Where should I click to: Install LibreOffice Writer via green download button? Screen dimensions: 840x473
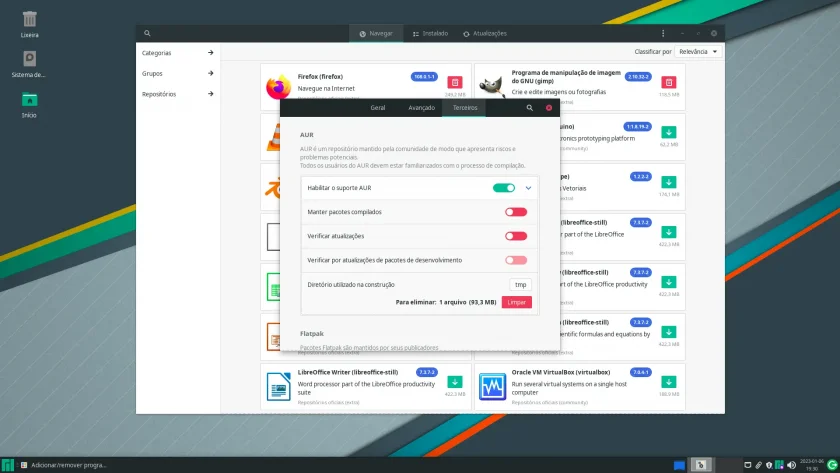[455, 382]
